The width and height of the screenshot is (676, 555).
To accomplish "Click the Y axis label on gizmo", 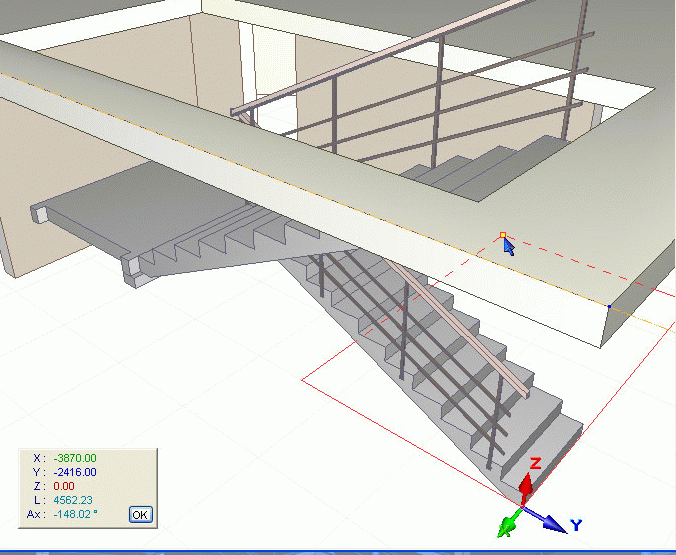I will click(x=576, y=525).
